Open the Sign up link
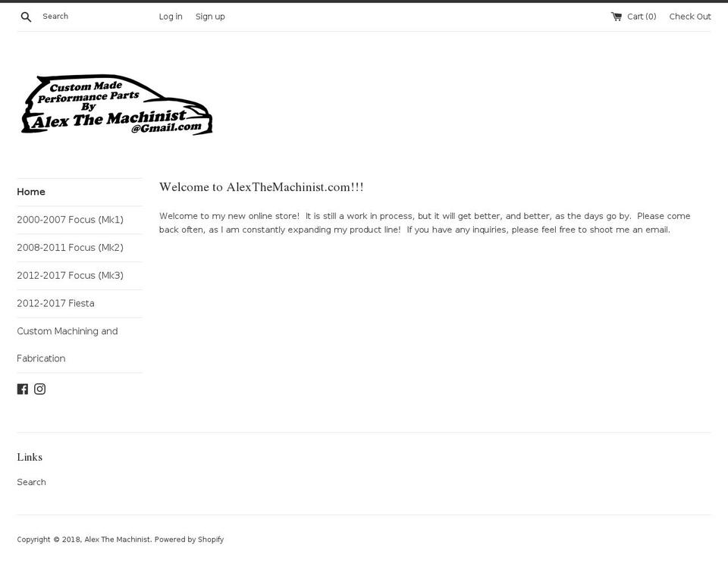This screenshot has height=563, width=728. pos(210,17)
